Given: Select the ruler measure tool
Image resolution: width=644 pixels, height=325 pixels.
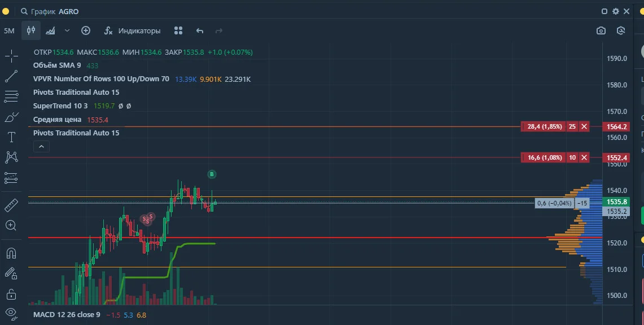Looking at the screenshot, I should pos(11,205).
